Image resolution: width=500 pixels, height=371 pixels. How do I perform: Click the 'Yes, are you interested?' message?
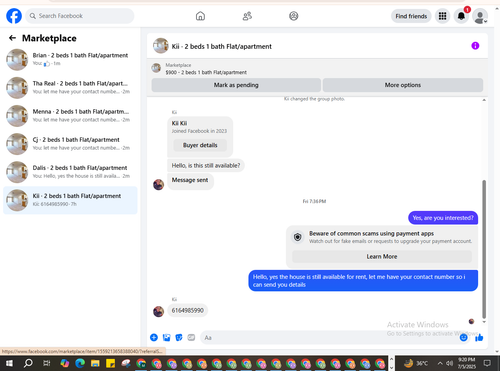pos(443,218)
